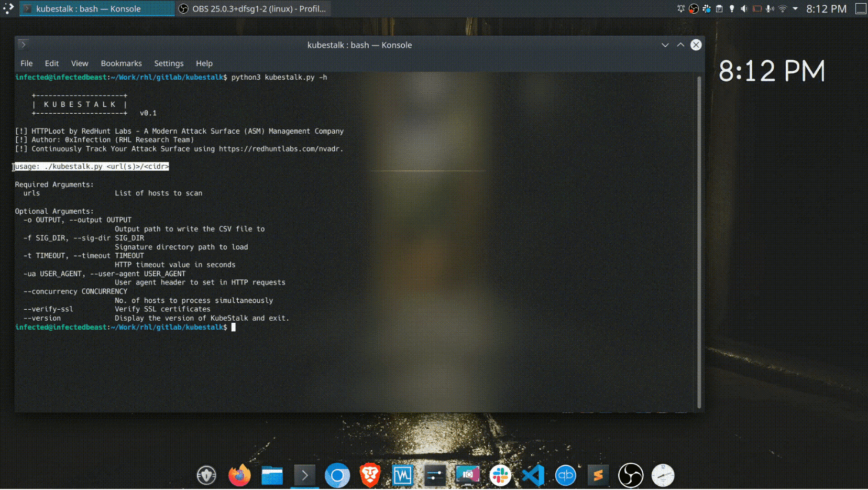The image size is (868, 490).
Task: Open Chromium browser from the dock
Action: pyautogui.click(x=337, y=476)
